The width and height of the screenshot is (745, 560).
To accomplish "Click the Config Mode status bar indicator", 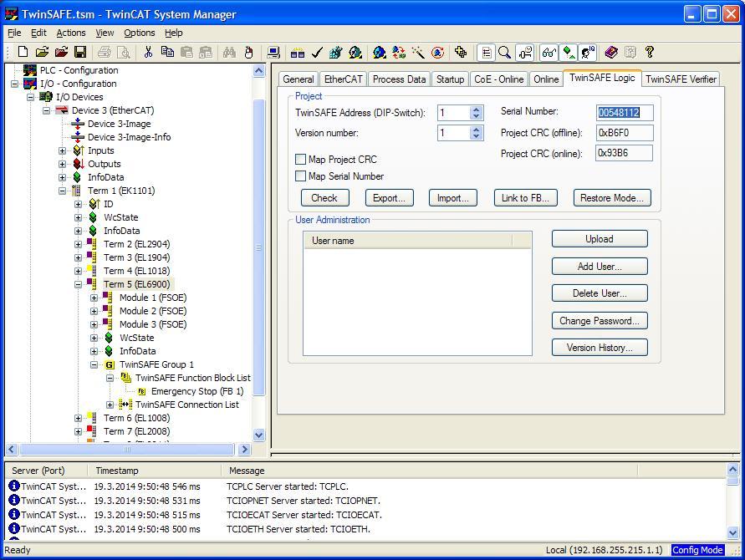I will 697,550.
